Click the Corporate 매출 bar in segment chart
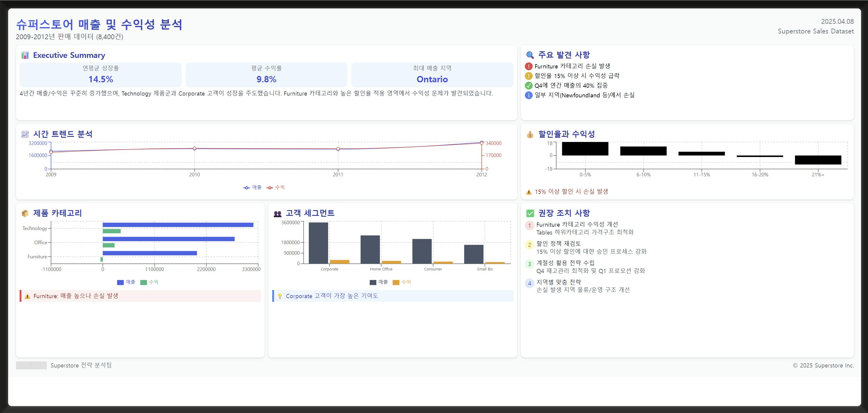Image resolution: width=868 pixels, height=413 pixels. [x=318, y=243]
